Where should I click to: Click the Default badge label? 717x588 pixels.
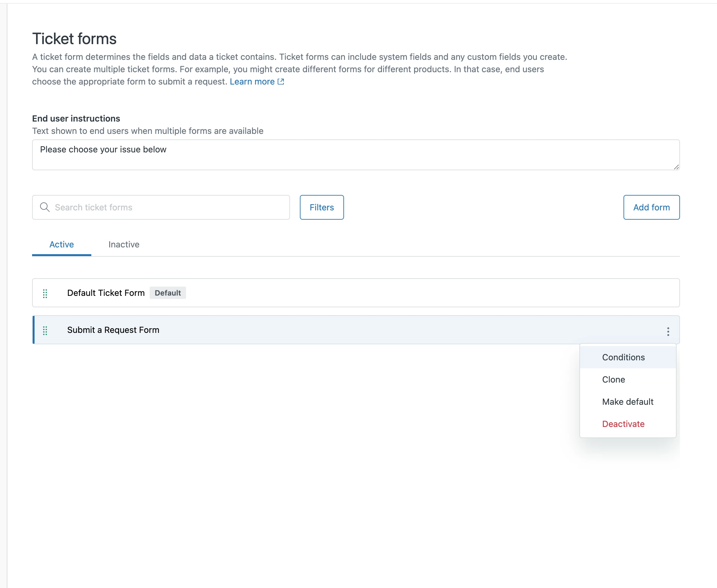168,293
